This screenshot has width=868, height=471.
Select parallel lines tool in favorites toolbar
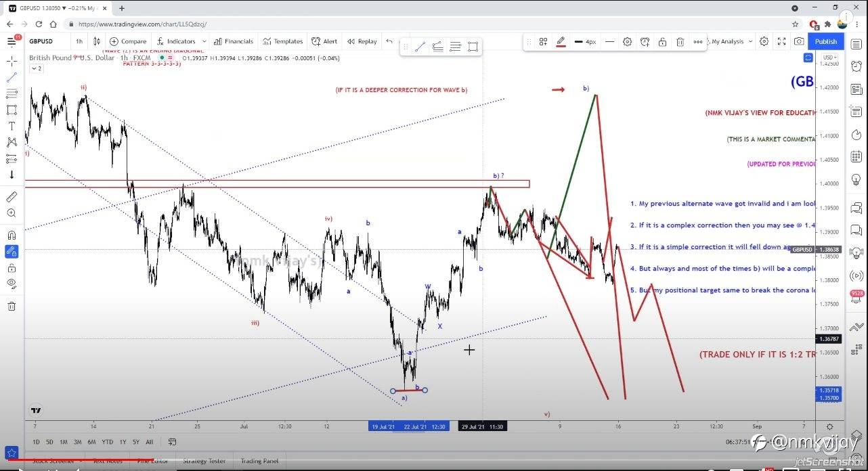point(455,47)
